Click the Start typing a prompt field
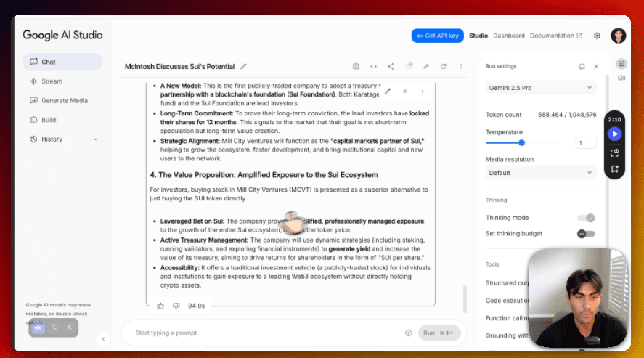 [x=261, y=333]
